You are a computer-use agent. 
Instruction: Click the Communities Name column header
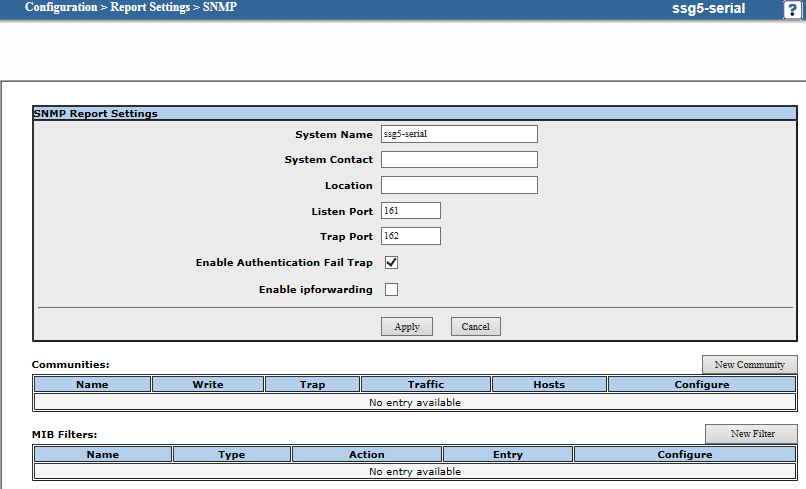point(92,384)
